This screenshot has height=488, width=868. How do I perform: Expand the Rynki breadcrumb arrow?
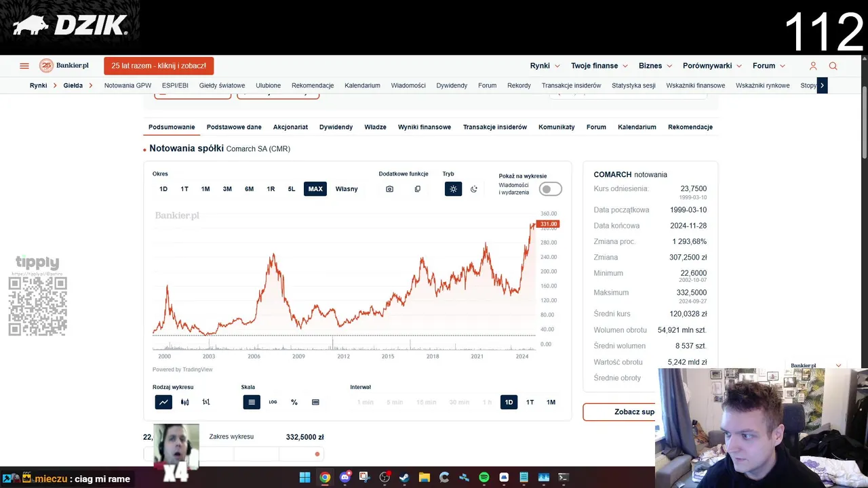click(x=55, y=85)
